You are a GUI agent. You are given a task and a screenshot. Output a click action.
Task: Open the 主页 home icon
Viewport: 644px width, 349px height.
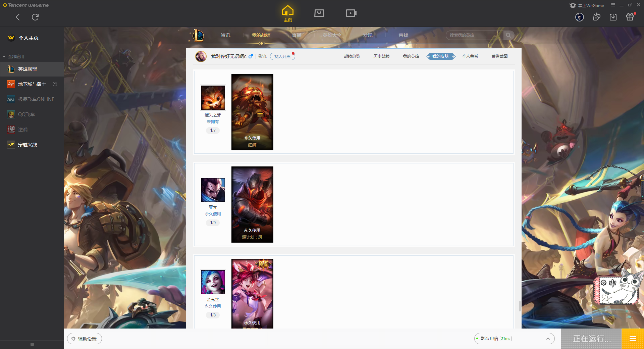288,14
